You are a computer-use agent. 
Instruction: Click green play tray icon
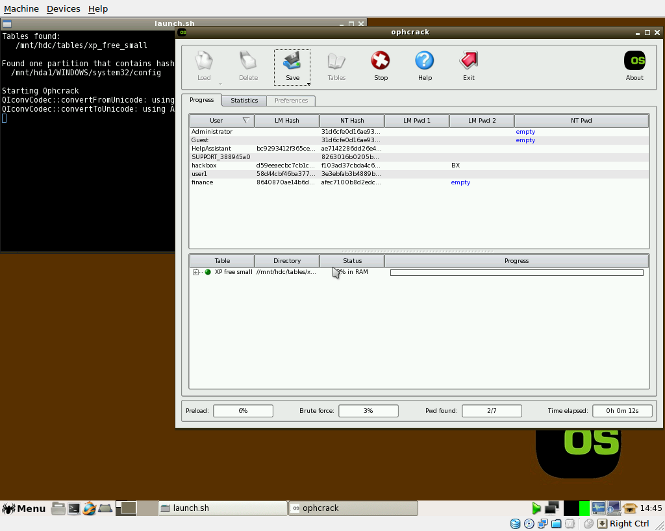coord(536,508)
